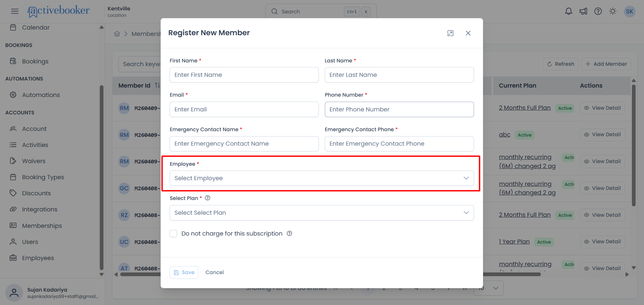
Task: Open the notifications bell icon
Action: coord(568,11)
